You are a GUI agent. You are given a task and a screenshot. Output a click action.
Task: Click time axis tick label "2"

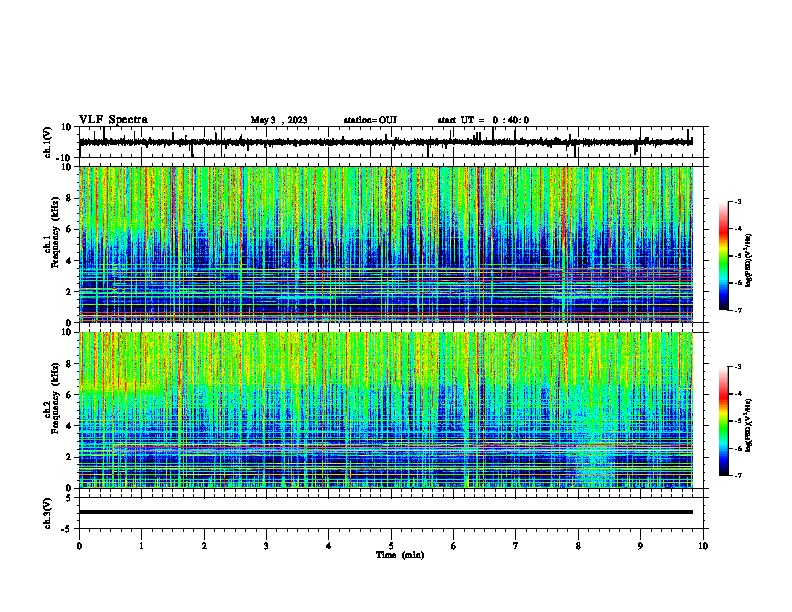204,546
